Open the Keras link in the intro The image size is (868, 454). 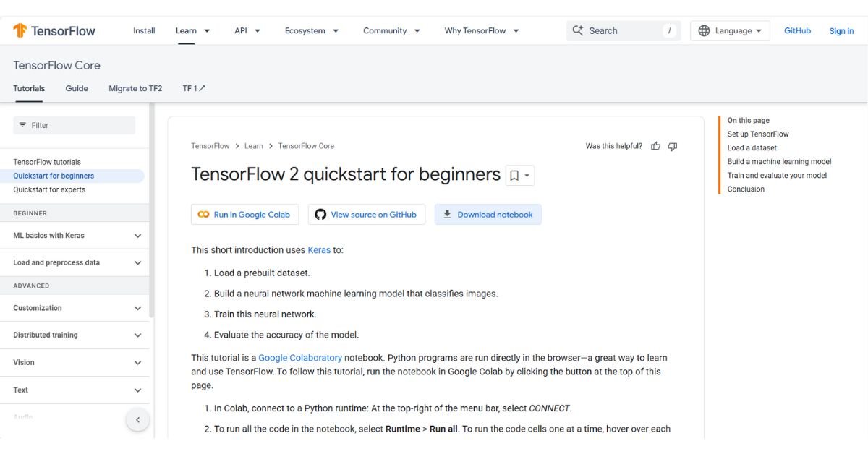tap(319, 249)
